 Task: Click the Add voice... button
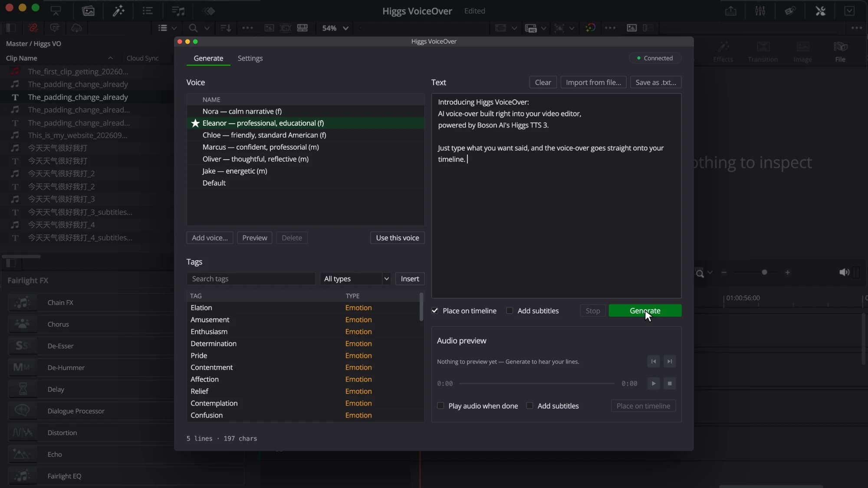[210, 238]
